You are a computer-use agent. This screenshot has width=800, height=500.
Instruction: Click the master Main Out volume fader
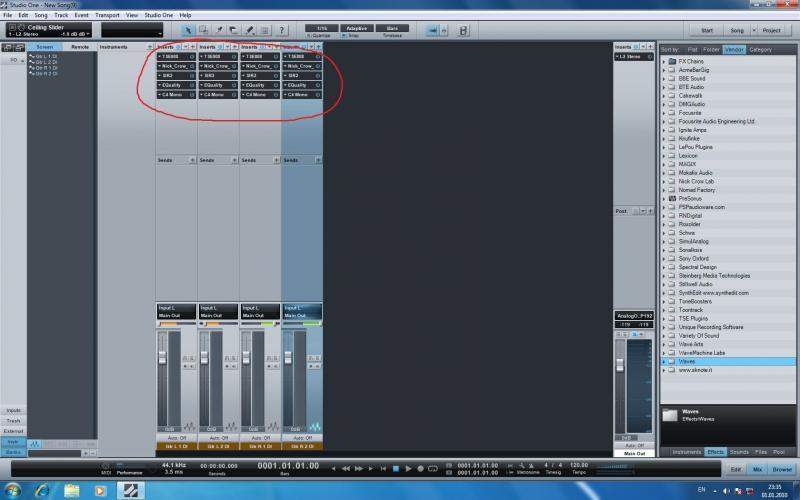coord(620,362)
